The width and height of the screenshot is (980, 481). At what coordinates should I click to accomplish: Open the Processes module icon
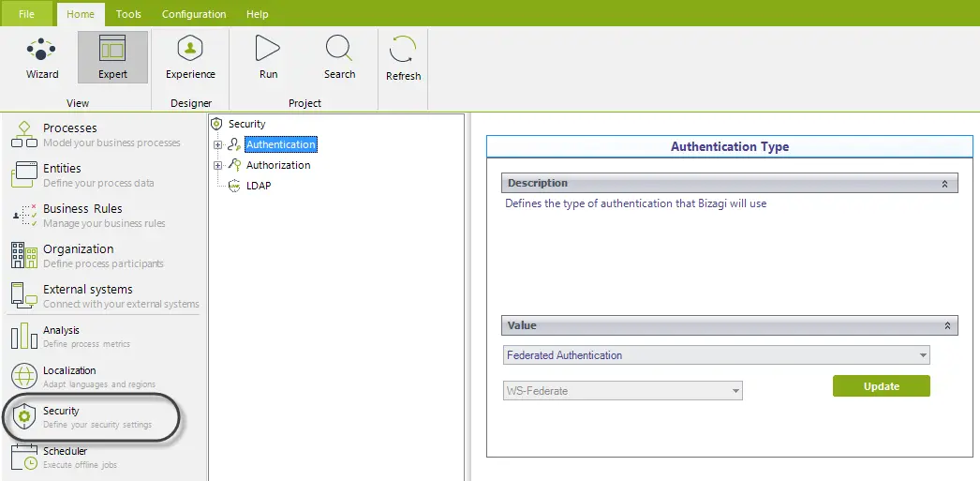(24, 134)
